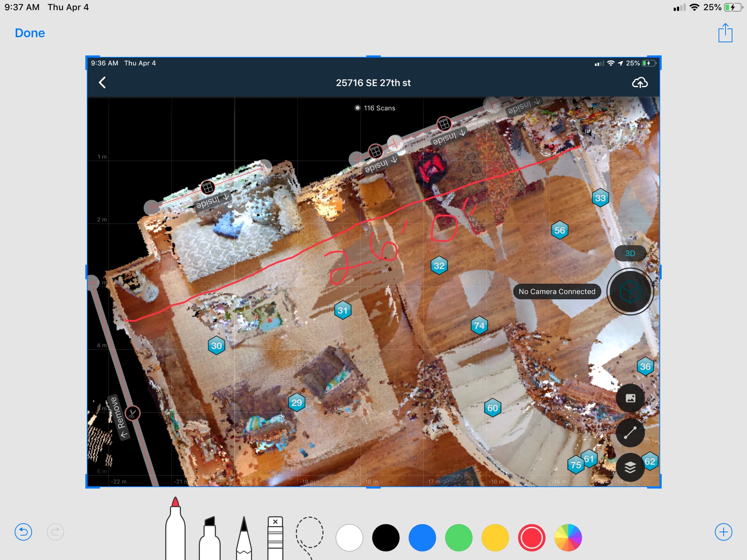Image resolution: width=747 pixels, height=560 pixels.
Task: Select the pencil tool
Action: (x=244, y=538)
